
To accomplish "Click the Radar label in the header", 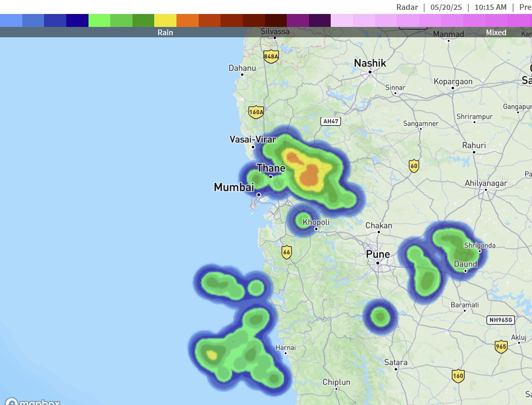I will tap(407, 7).
